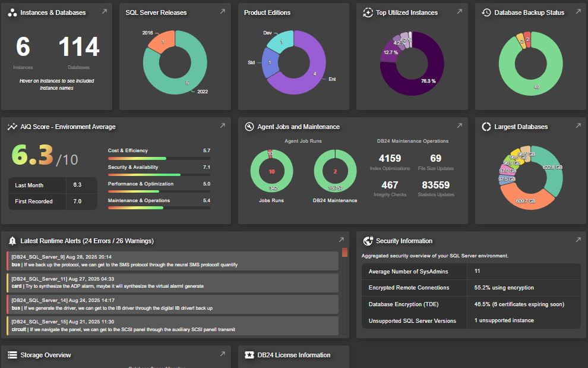Click the 4159 Index Optimizations value
The width and height of the screenshot is (588, 368).
pyautogui.click(x=390, y=159)
